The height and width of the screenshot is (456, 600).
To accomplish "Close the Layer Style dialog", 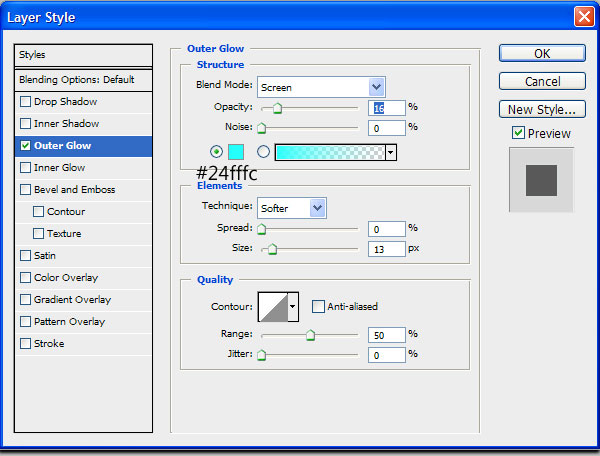I will pyautogui.click(x=584, y=17).
